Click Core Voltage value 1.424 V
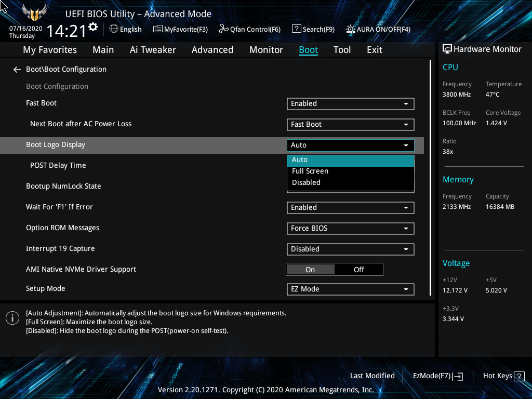Viewport: 532px width, 399px height. [496, 123]
